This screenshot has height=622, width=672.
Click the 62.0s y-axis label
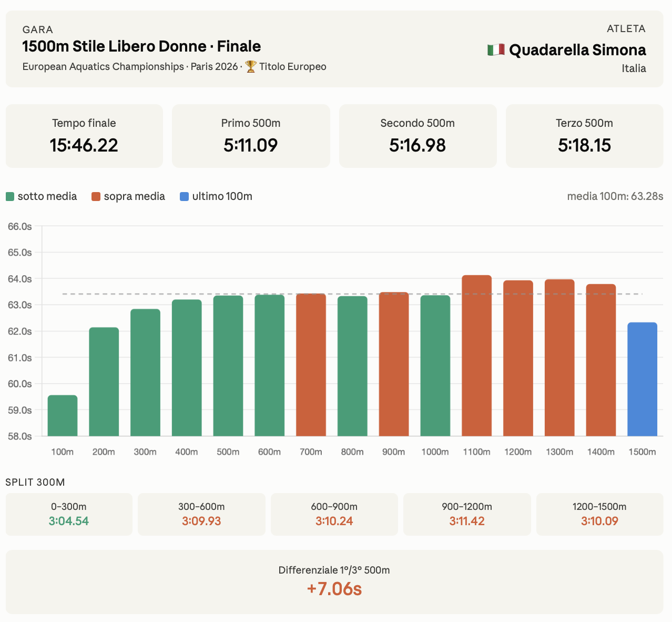20,332
